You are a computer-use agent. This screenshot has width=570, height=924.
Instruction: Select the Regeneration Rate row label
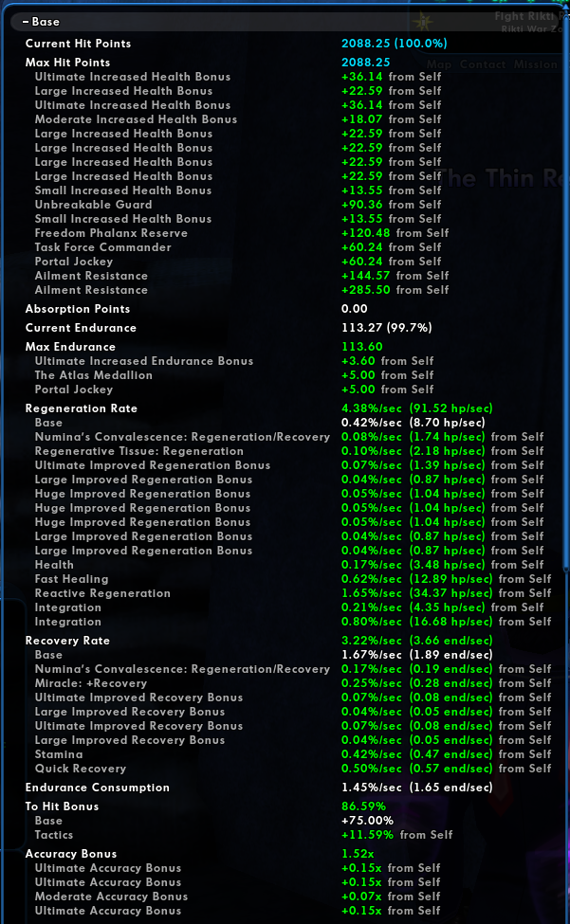point(82,409)
